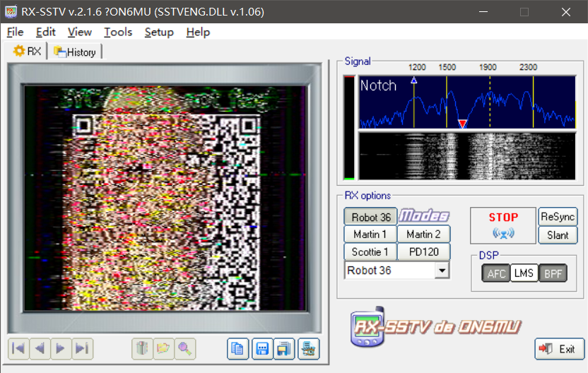This screenshot has height=373, width=588.
Task: Click the spectrum display labeled Notch
Action: click(x=467, y=102)
